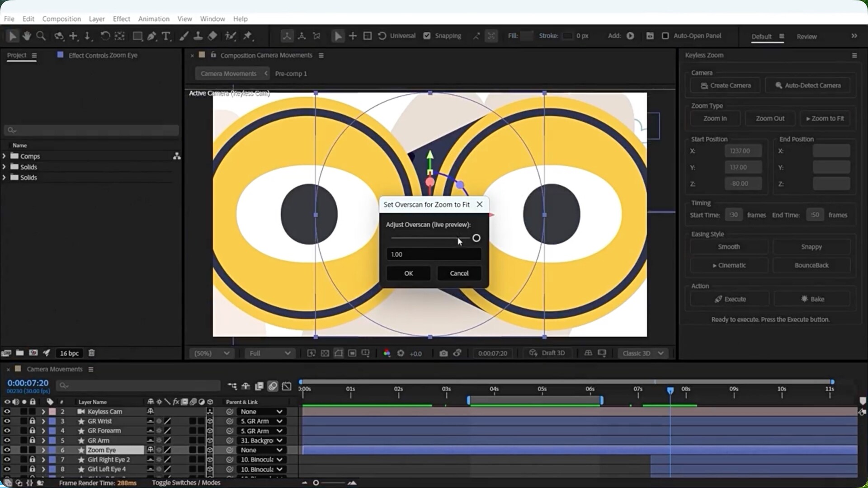868x488 pixels.
Task: Click the snapshot camera icon
Action: [443, 353]
